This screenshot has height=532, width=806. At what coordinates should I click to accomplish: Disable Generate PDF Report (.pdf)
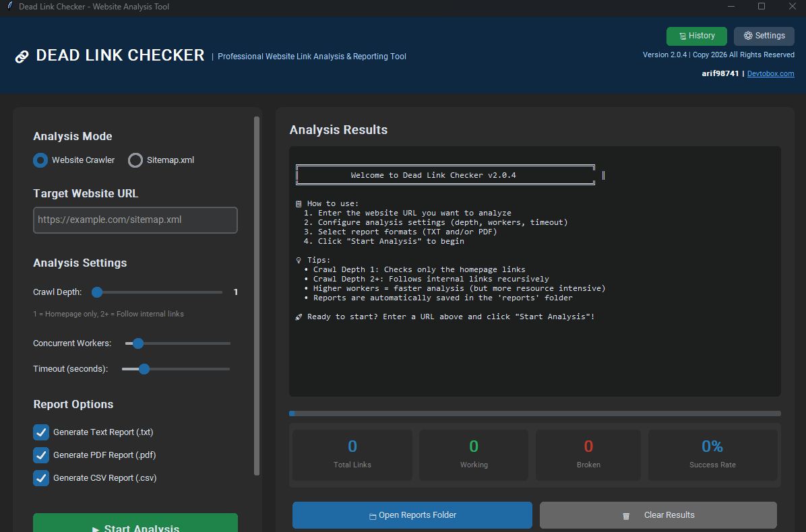pyautogui.click(x=41, y=455)
